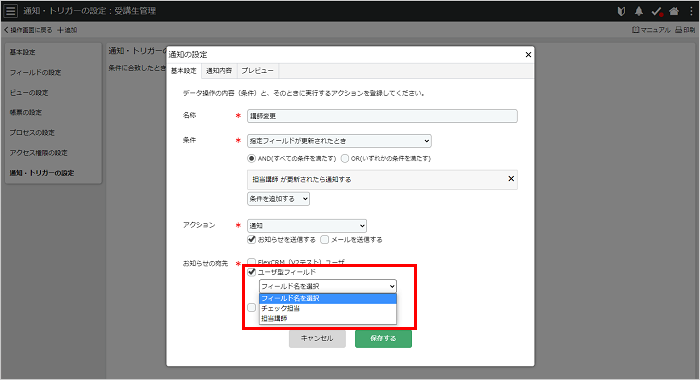Click the 担当講師 が更新されたら通知する condition text
The image size is (700, 380).
coord(302,180)
